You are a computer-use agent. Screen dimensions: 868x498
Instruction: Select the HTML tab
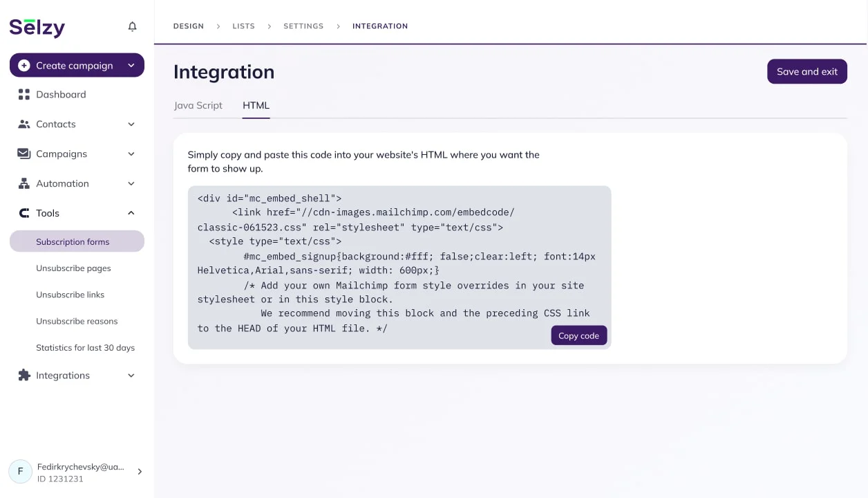256,106
